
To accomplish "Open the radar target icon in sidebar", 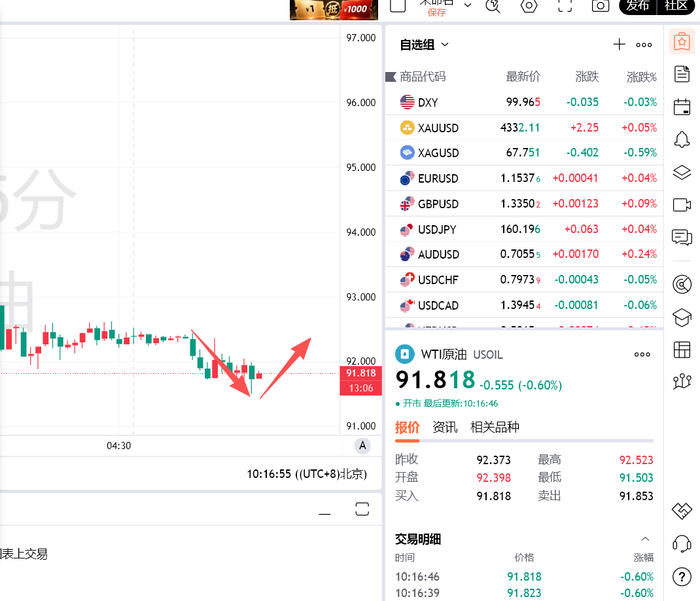I will [x=682, y=284].
